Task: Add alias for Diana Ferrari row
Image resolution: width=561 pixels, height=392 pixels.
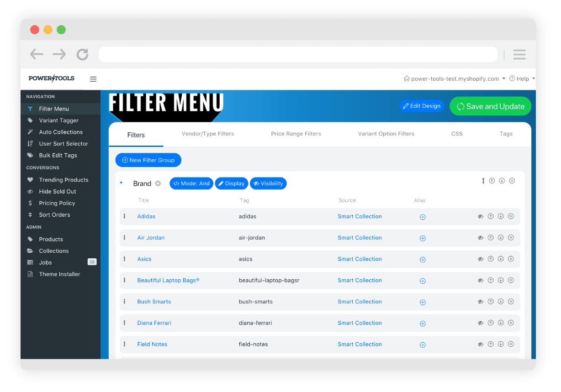Action: pyautogui.click(x=423, y=324)
